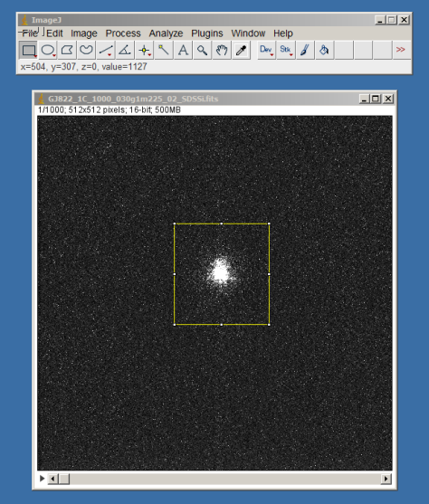Choose the Polygon selection tool
The image size is (429, 504).
point(67,50)
